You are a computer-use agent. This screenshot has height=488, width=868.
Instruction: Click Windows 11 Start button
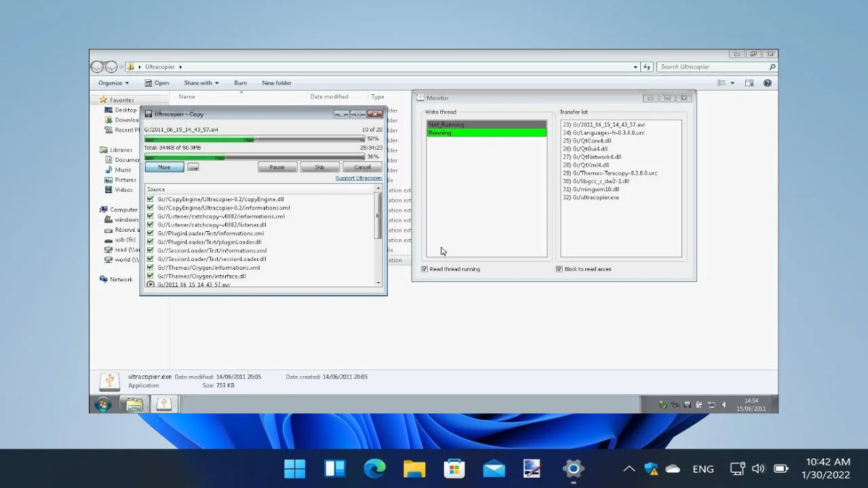click(x=295, y=468)
